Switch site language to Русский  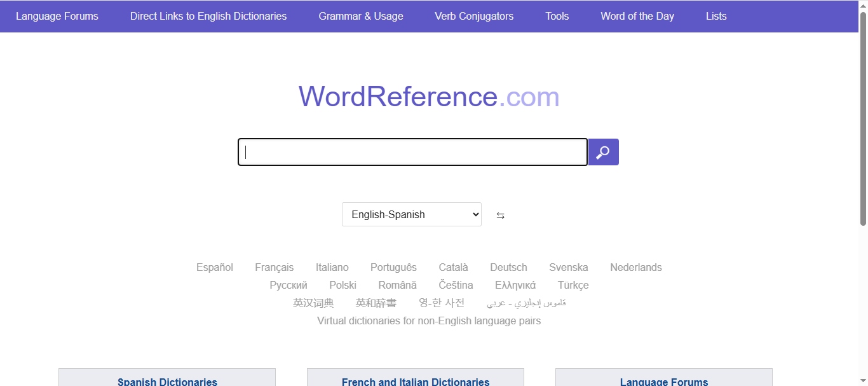point(288,285)
